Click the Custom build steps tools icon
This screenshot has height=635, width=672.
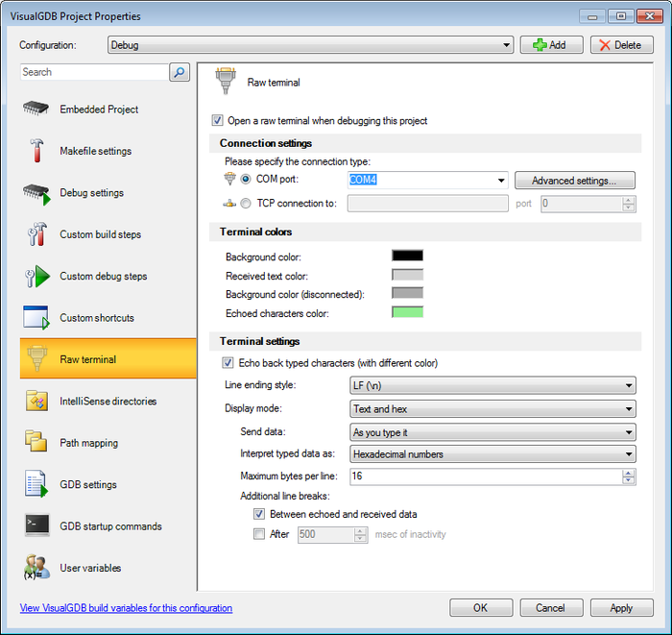pyautogui.click(x=36, y=234)
